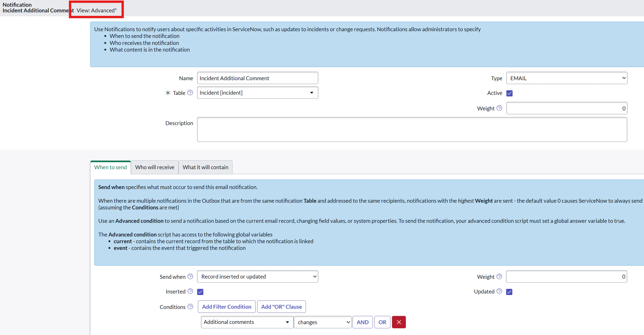Image resolution: width=644 pixels, height=335 pixels.
Task: Click Add Filter Condition button
Action: (x=227, y=307)
